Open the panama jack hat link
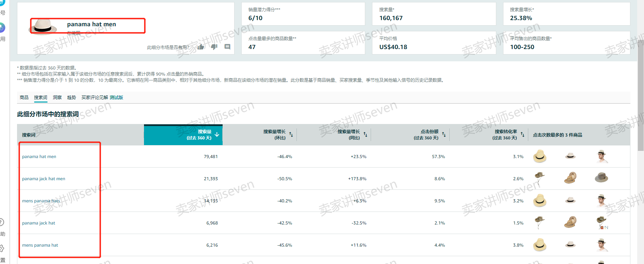644x264 pixels. coord(38,223)
